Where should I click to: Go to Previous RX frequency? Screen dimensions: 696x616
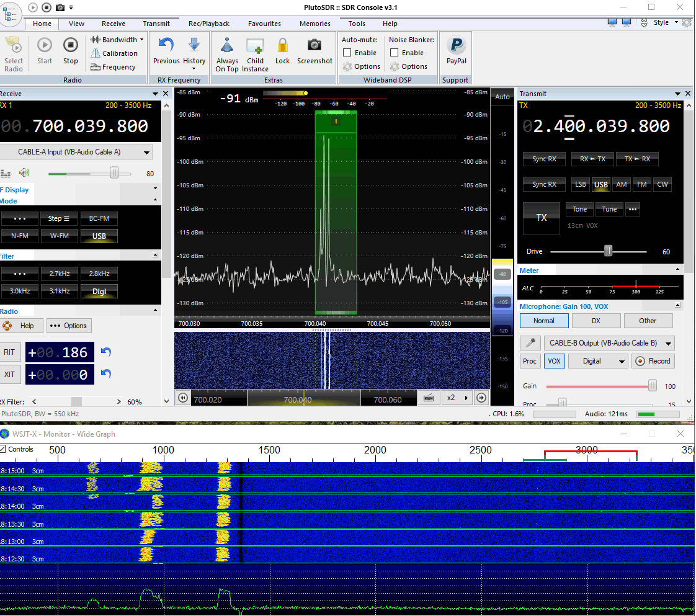pos(166,45)
